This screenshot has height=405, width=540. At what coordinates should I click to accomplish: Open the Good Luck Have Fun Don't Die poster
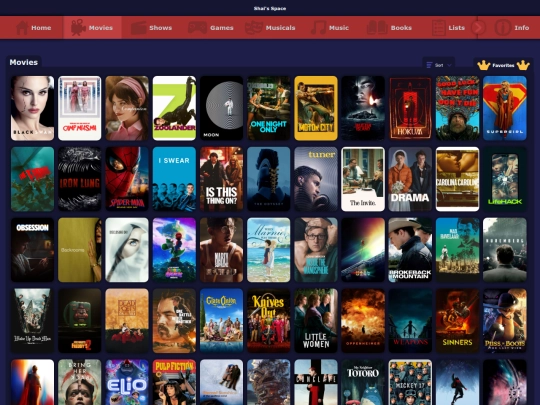[457, 108]
